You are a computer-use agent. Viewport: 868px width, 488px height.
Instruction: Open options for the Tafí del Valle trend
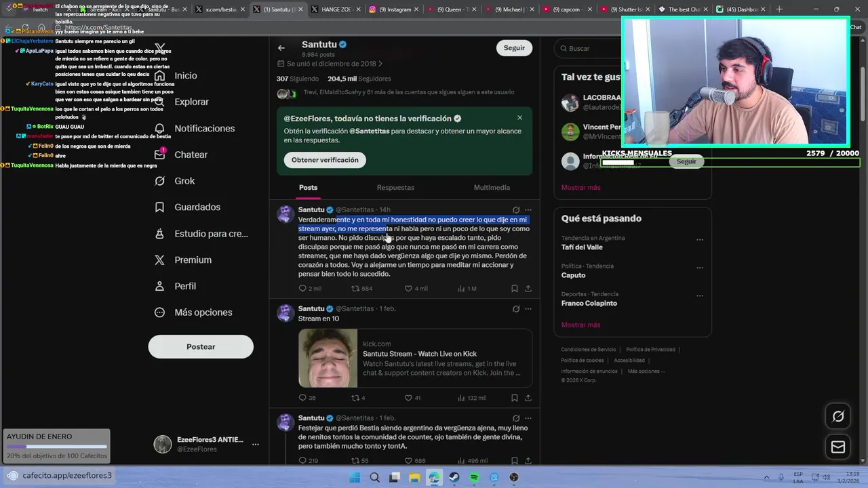(x=700, y=239)
